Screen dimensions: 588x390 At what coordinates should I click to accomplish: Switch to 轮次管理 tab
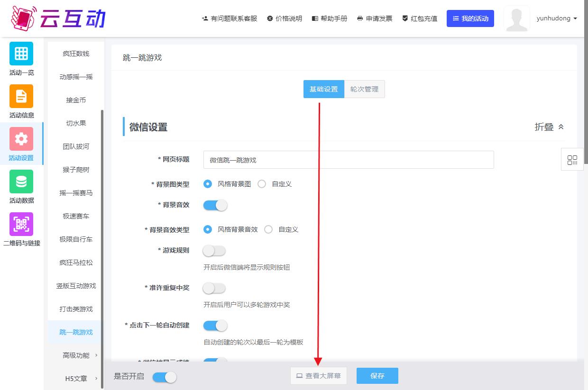pos(365,89)
